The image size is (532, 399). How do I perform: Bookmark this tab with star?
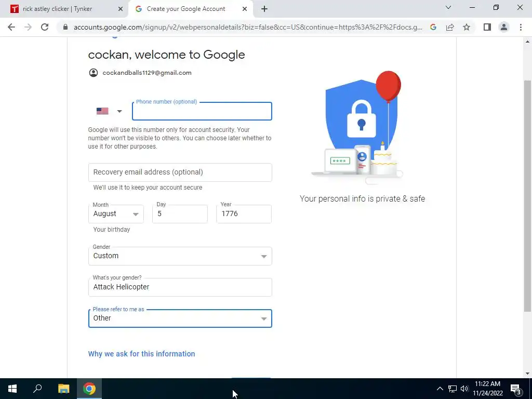pyautogui.click(x=467, y=27)
